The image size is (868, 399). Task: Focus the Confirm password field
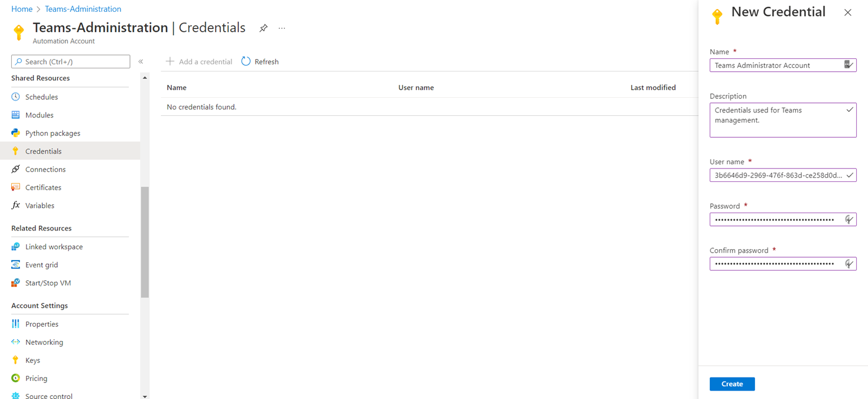pos(774,264)
